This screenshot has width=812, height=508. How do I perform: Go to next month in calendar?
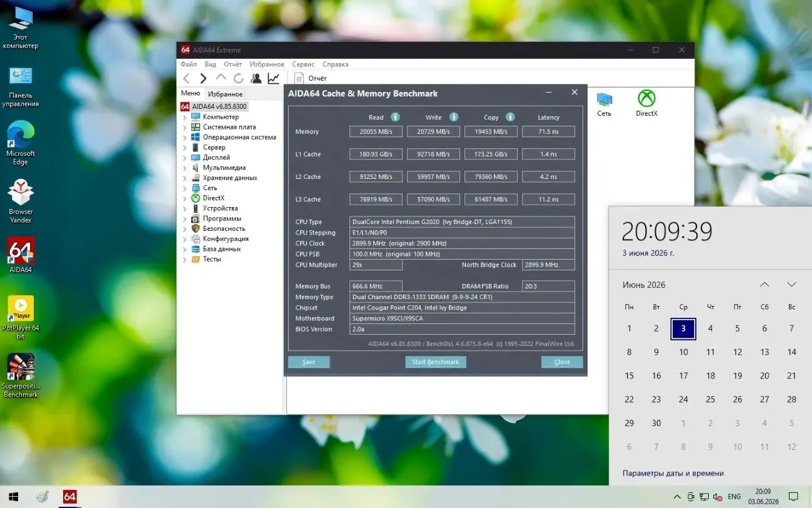[x=791, y=285]
